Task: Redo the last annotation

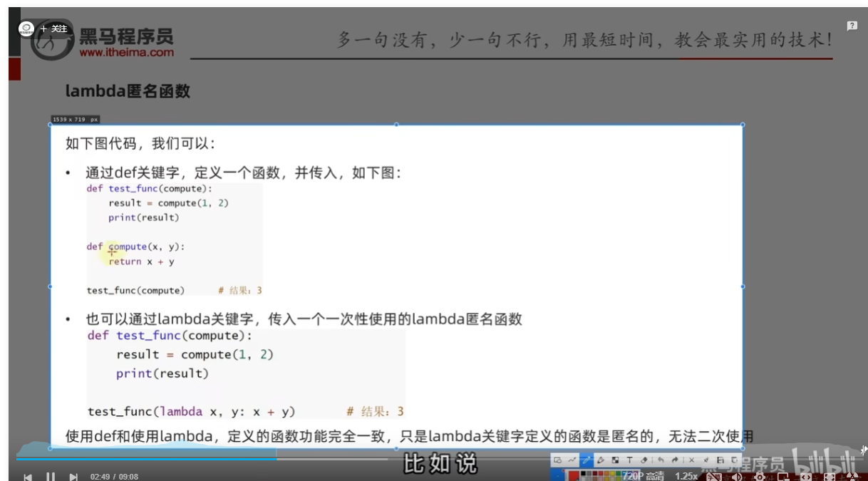Action: point(675,460)
